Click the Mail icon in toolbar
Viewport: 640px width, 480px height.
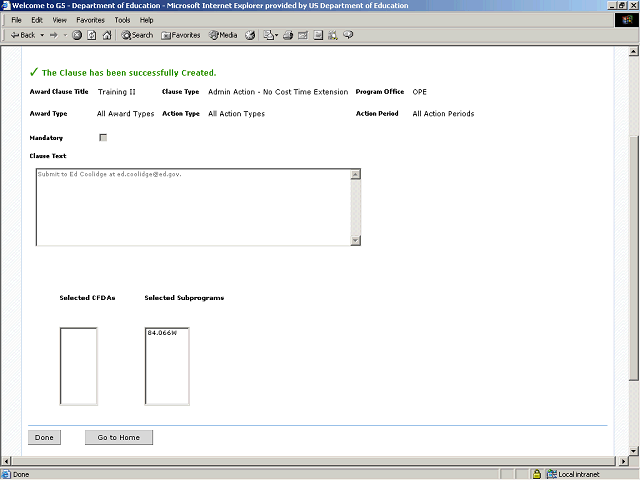pyautogui.click(x=270, y=35)
